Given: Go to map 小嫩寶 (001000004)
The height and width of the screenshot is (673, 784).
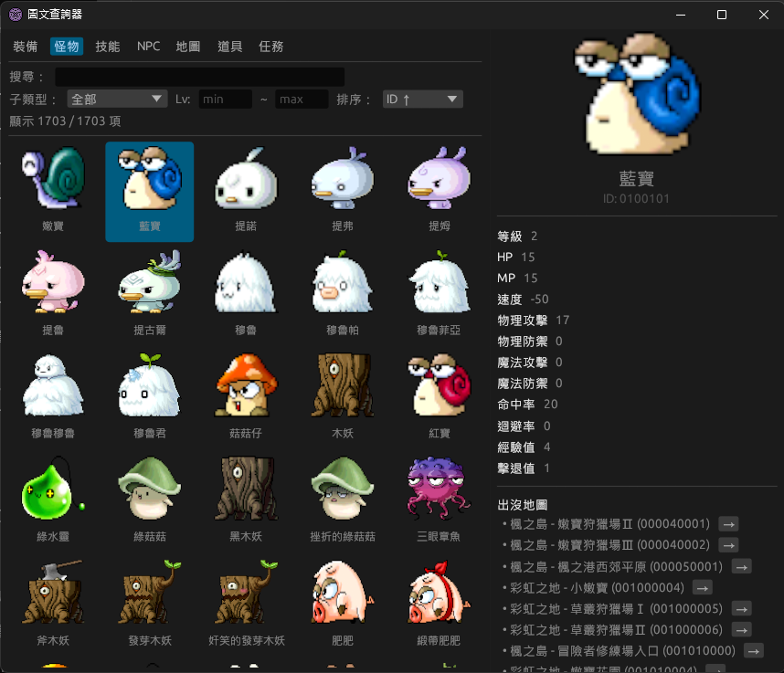Looking at the screenshot, I should 703,588.
